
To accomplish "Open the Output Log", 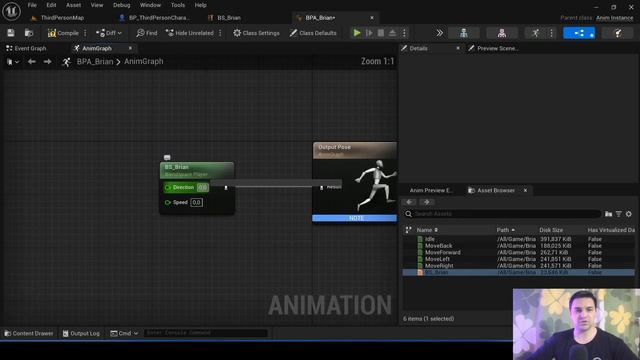I will pos(81,333).
